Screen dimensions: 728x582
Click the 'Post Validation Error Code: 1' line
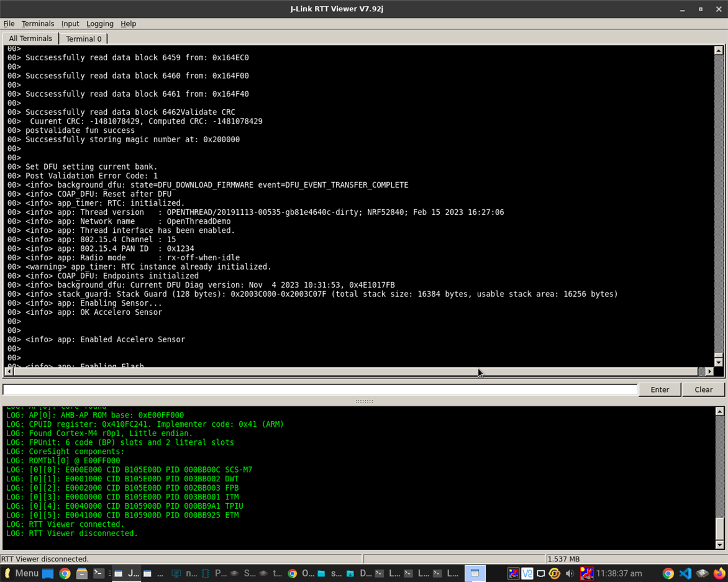[91, 176]
